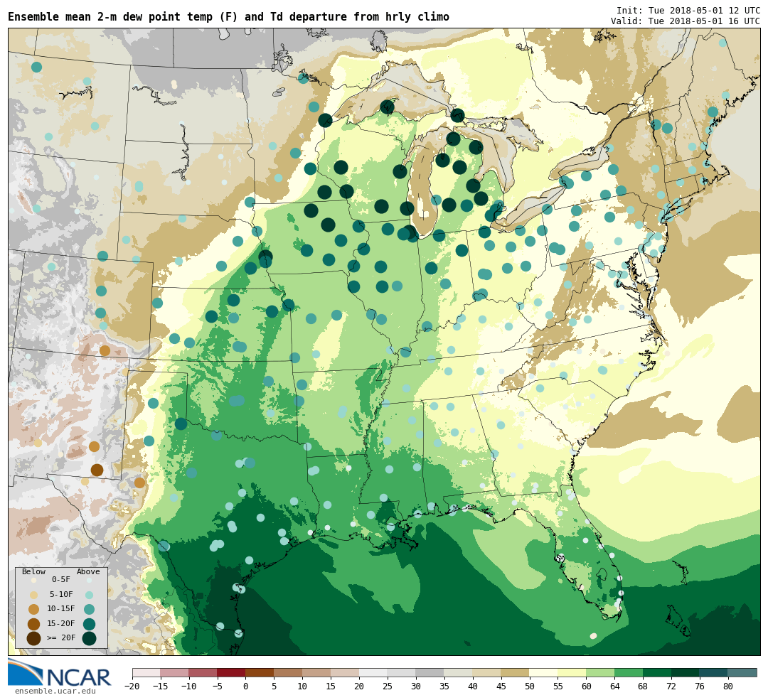Image resolution: width=768 pixels, height=700 pixels.
Task: Click the 'Below' legend heading
Action: [34, 572]
